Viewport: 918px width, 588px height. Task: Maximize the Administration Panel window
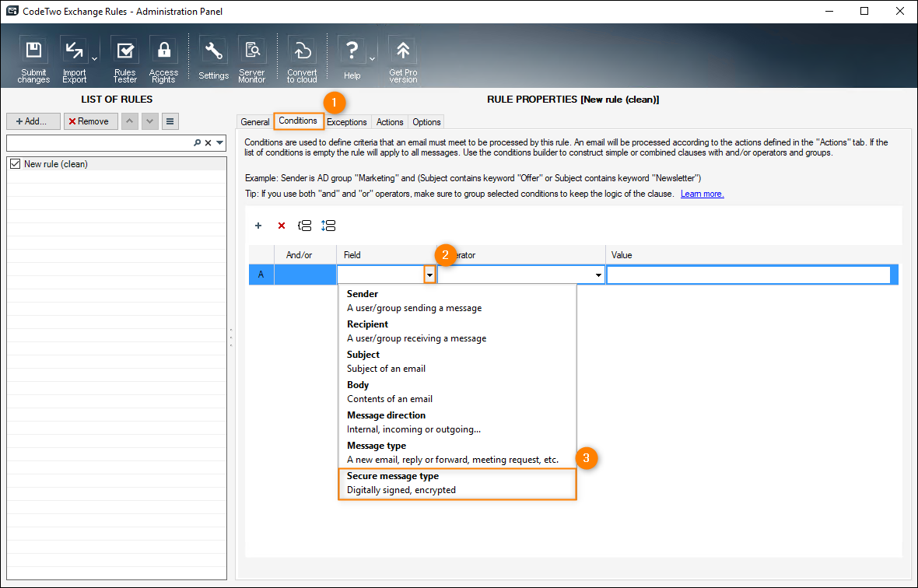coord(864,11)
